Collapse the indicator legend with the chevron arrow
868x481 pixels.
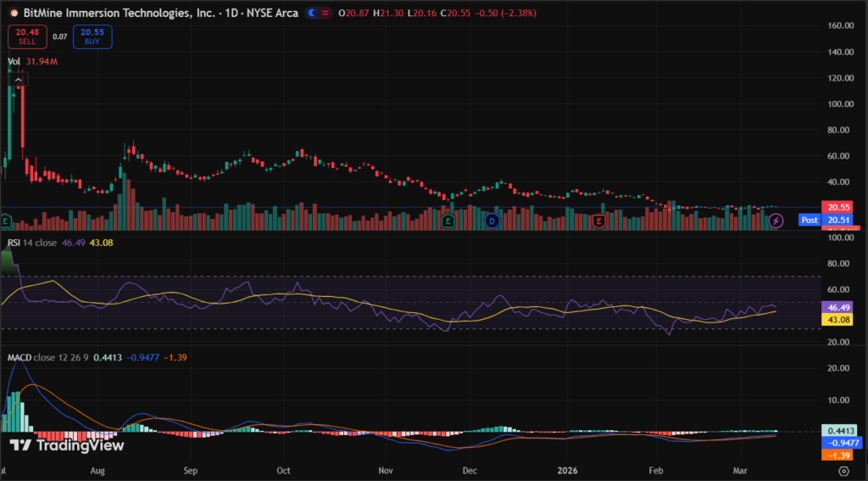coord(19,80)
